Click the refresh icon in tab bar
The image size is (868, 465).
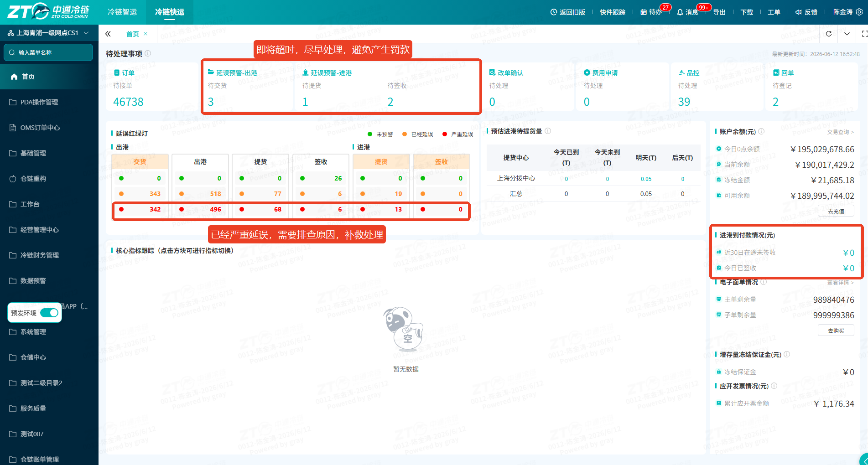[829, 34]
